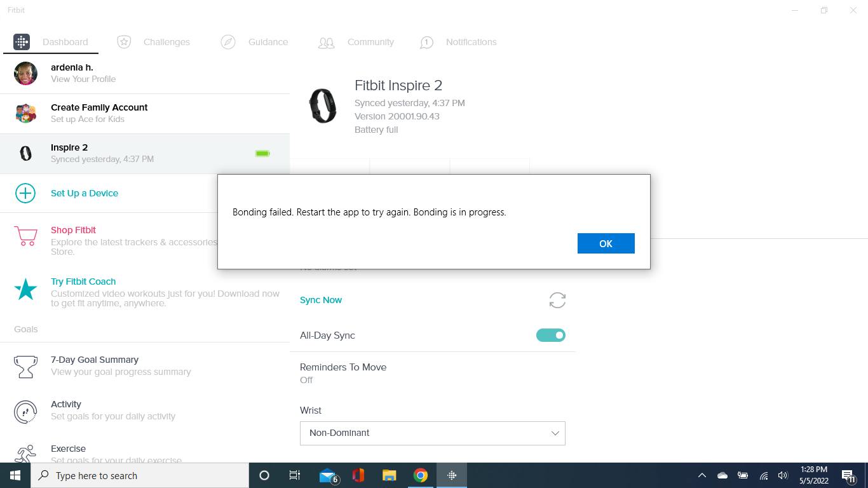Click the Fitbit logo Dashboard icon
The image size is (868, 488).
coord(22,42)
